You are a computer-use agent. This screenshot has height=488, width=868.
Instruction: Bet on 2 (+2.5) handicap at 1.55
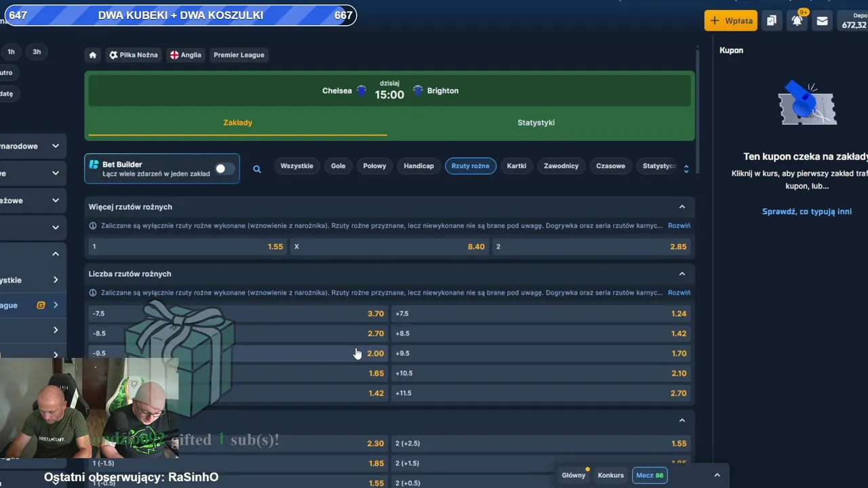click(542, 443)
